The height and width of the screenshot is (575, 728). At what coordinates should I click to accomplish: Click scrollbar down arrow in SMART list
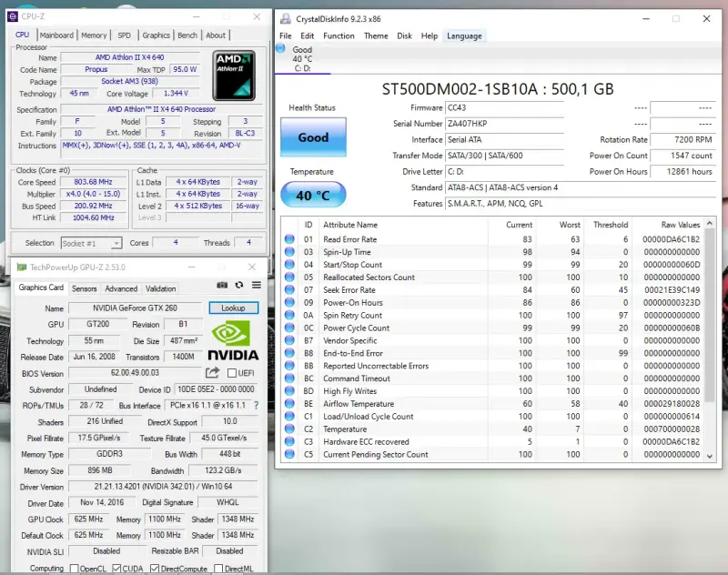(x=710, y=456)
